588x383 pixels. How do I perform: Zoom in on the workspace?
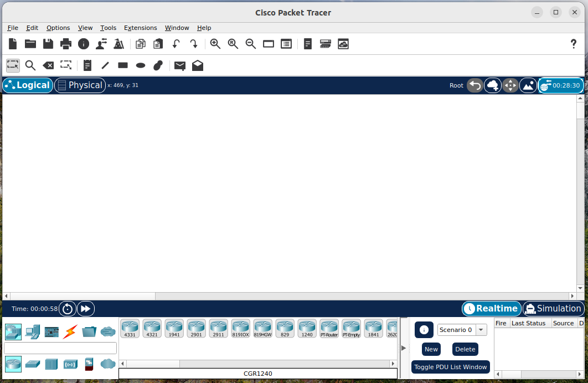tap(215, 44)
